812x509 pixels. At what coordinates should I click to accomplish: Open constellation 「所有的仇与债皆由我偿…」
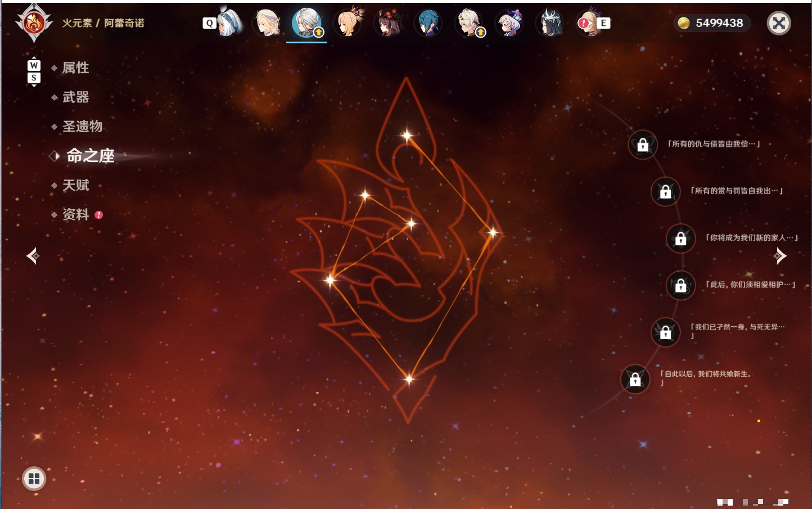[714, 144]
